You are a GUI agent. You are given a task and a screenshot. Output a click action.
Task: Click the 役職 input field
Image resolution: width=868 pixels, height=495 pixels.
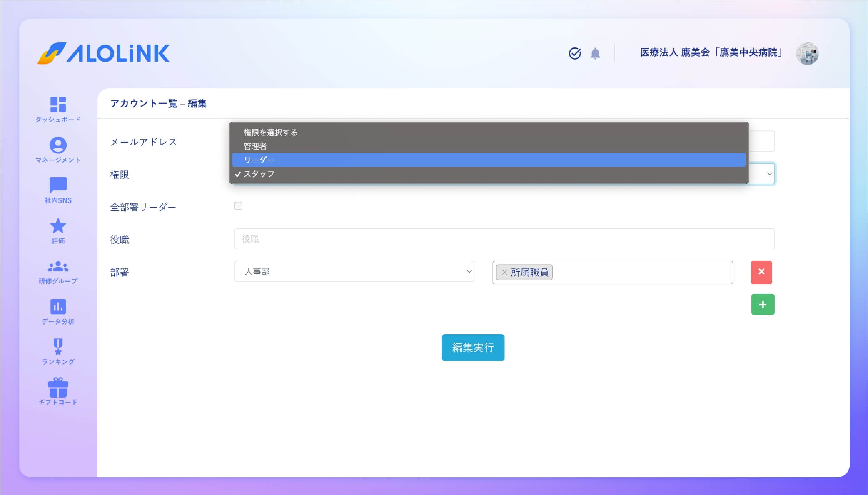pyautogui.click(x=504, y=239)
